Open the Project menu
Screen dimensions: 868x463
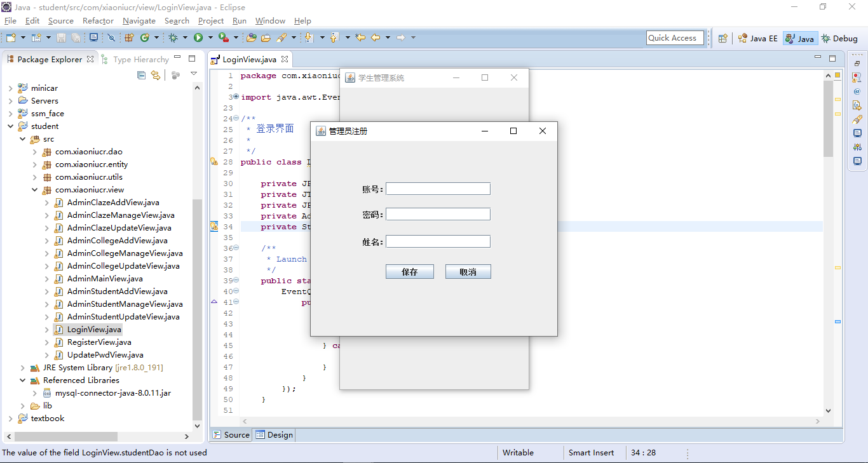click(211, 21)
